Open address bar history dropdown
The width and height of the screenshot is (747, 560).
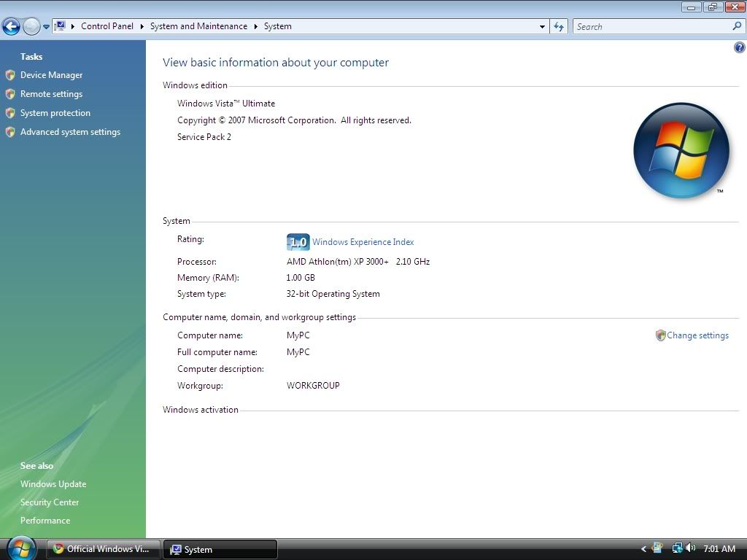coord(542,27)
